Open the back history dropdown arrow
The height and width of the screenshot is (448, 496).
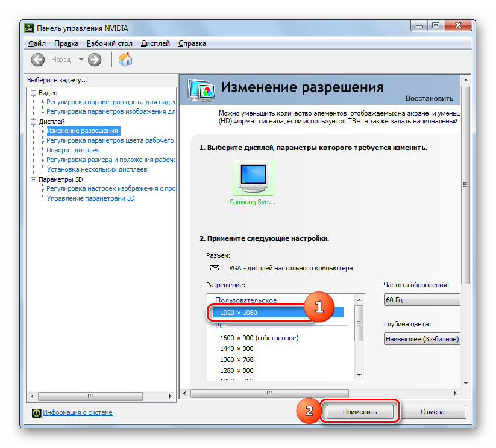click(x=81, y=60)
